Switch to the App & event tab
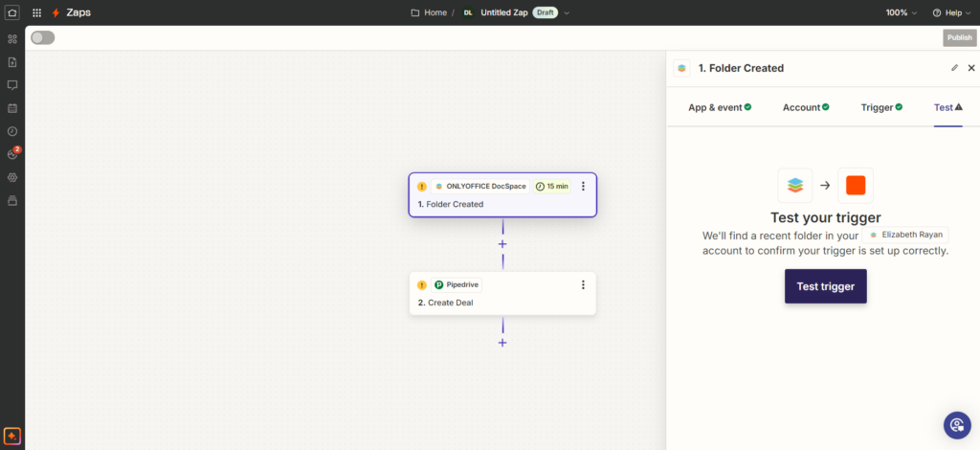 pos(720,107)
